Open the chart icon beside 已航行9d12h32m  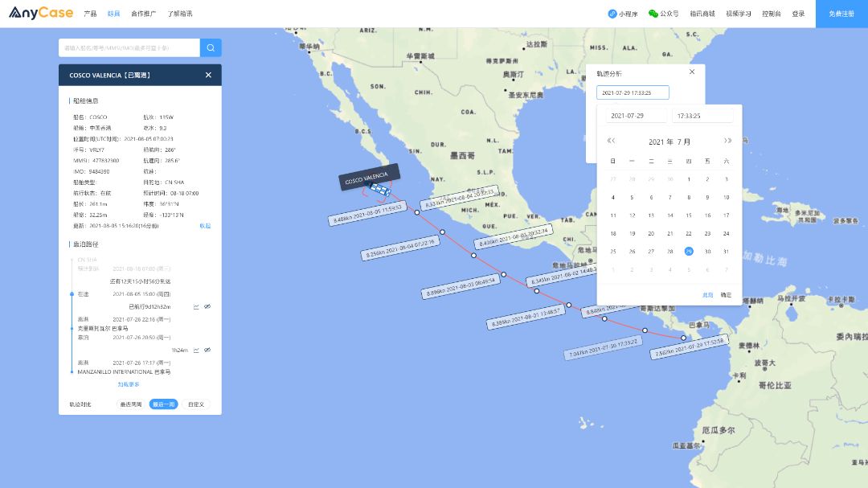pos(197,307)
